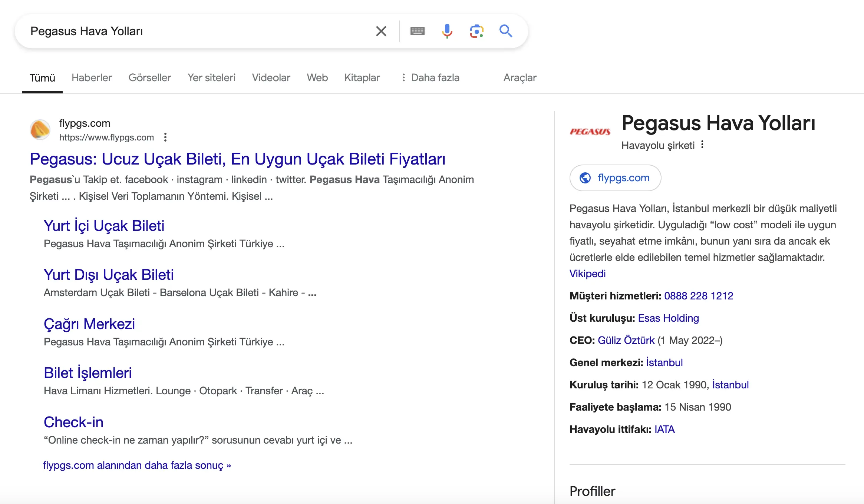
Task: Open the Yurt İçi Uçak Bileti sitelink
Action: point(104,226)
